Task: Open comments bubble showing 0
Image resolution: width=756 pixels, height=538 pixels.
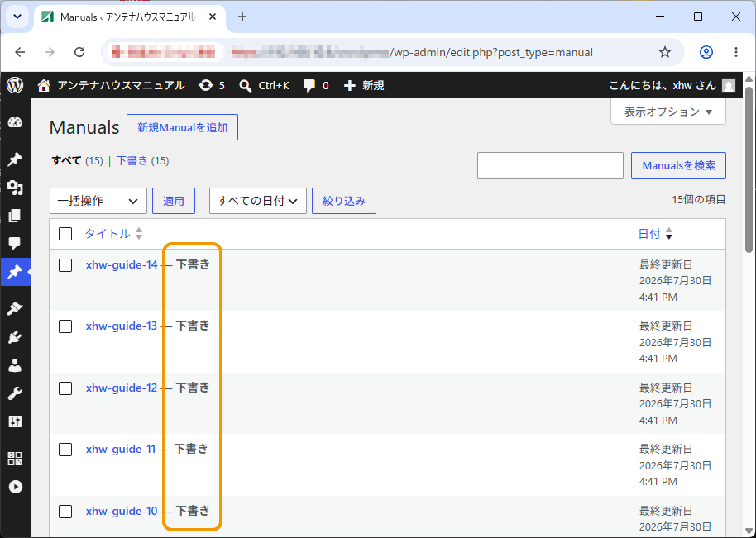Action: pos(316,86)
